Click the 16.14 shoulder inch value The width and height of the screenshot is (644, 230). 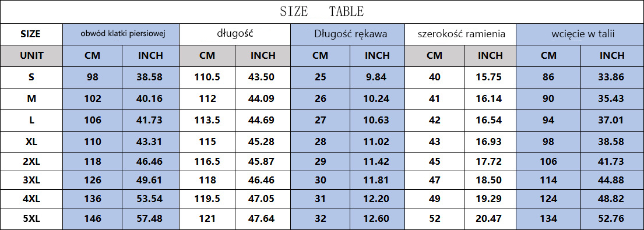[x=490, y=99]
